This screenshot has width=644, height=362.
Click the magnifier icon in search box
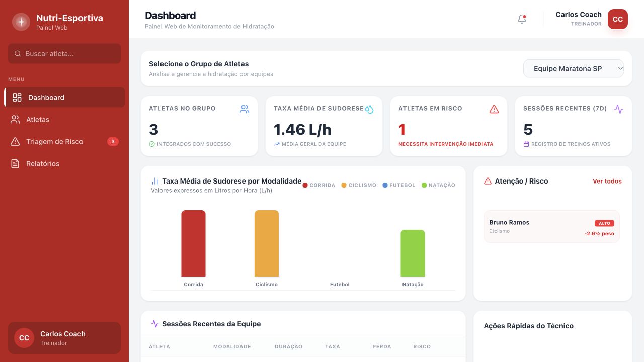point(18,53)
